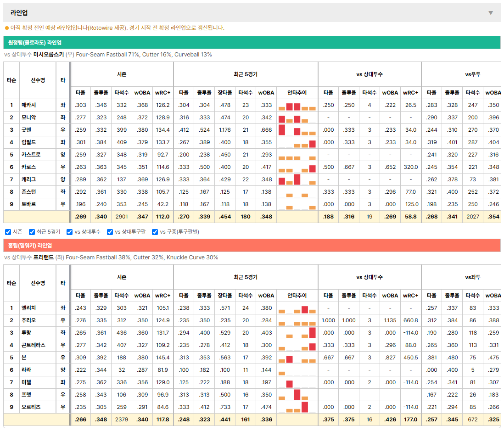Click 캐리그's hit trend bar chart

pyautogui.click(x=297, y=179)
